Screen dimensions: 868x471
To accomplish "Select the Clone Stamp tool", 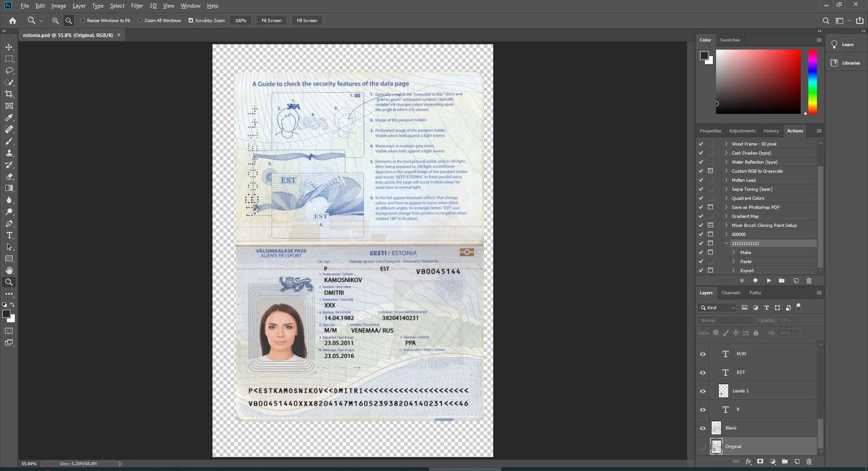I will [9, 153].
